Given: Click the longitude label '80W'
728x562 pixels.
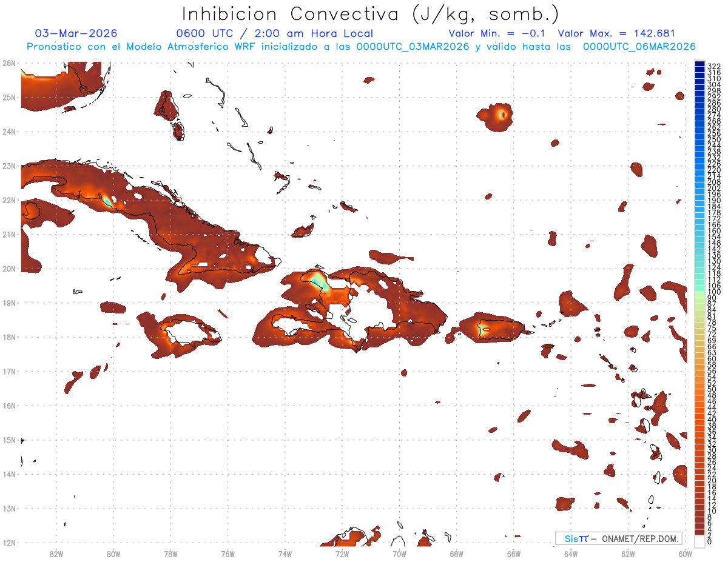Looking at the screenshot, I should pos(113,553).
